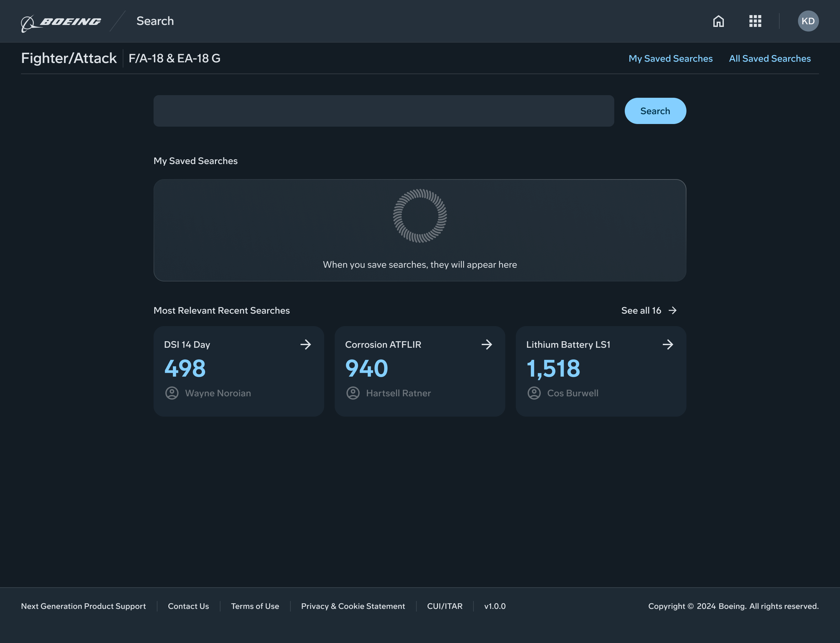Go to the home icon
The width and height of the screenshot is (840, 643).
[x=718, y=21]
